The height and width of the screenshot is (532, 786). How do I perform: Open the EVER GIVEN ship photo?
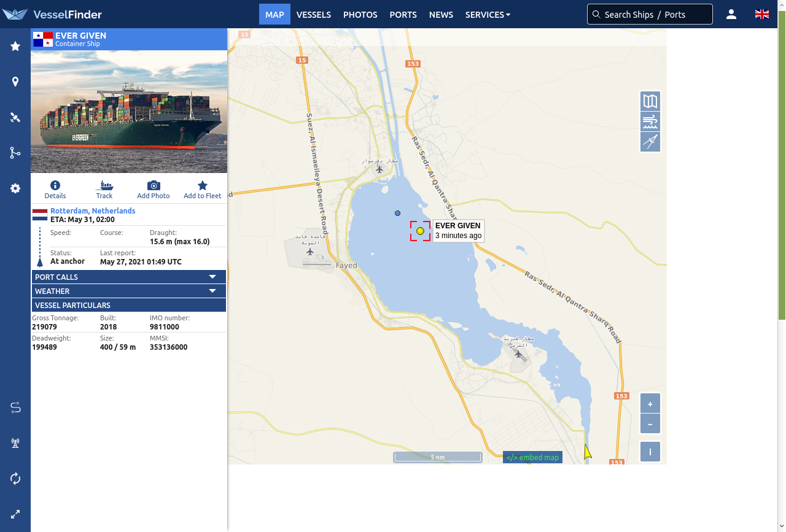coord(129,112)
